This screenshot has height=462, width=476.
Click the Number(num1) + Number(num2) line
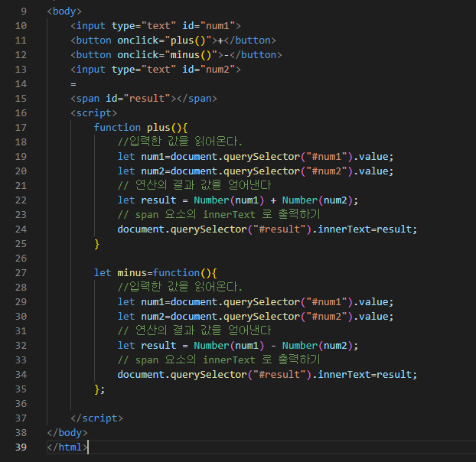[238, 200]
